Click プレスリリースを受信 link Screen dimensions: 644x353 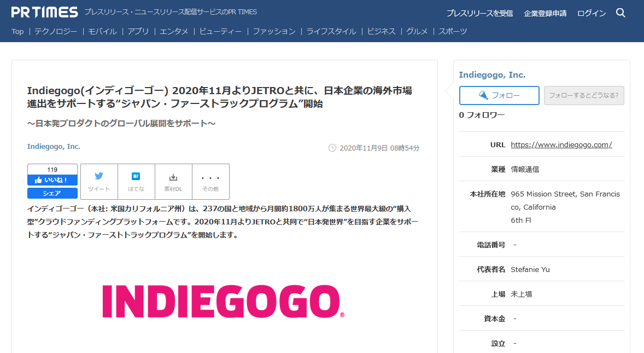479,13
